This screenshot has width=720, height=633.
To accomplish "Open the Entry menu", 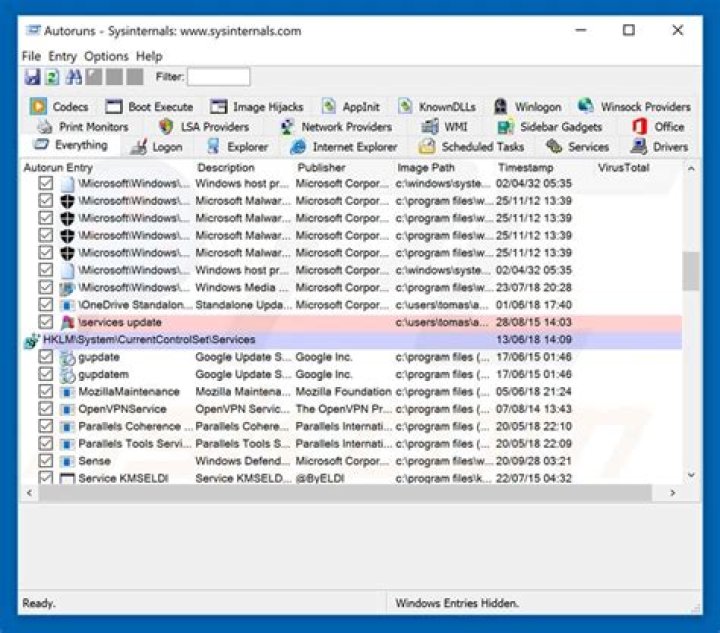I will point(62,56).
